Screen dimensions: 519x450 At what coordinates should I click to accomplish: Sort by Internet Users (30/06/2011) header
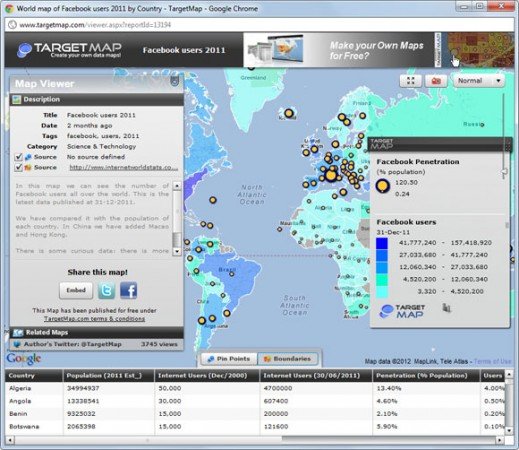(316, 376)
